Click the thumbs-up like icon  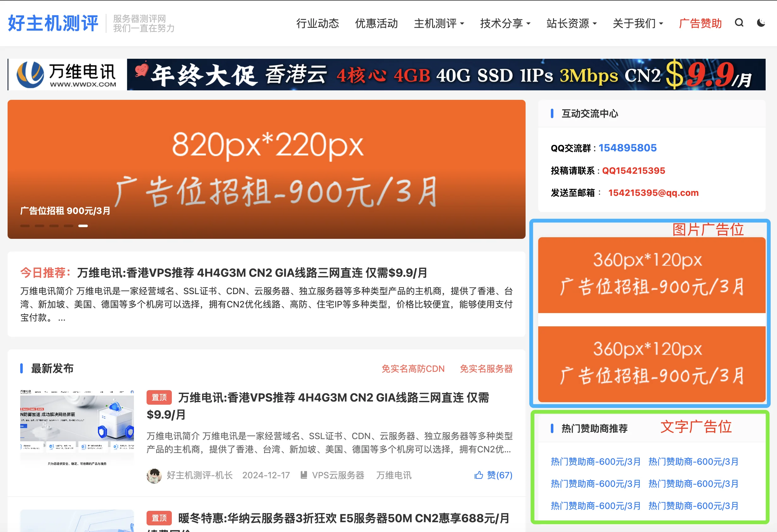[479, 475]
